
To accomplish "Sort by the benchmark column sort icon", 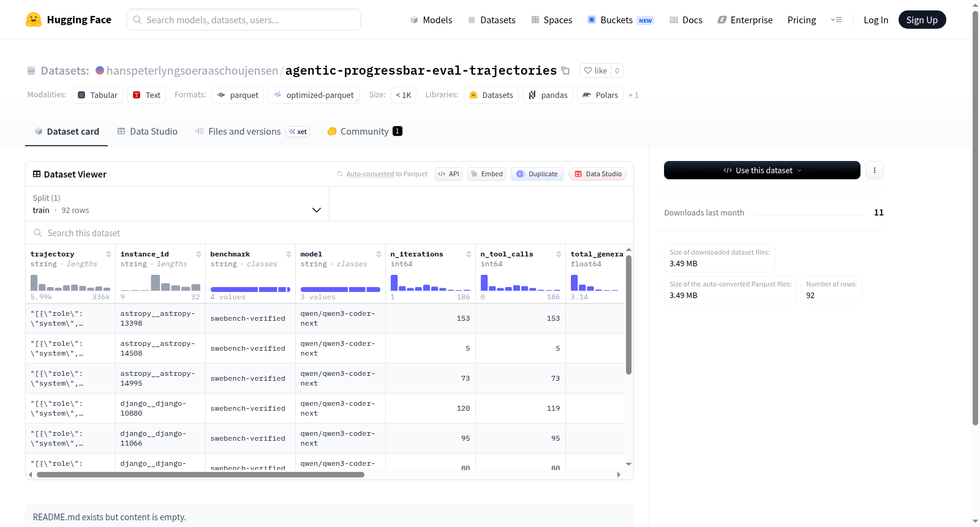I will (288, 254).
